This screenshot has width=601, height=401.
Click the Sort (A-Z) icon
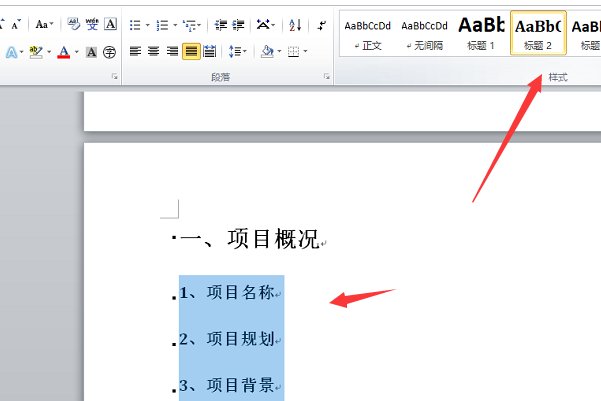[295, 25]
